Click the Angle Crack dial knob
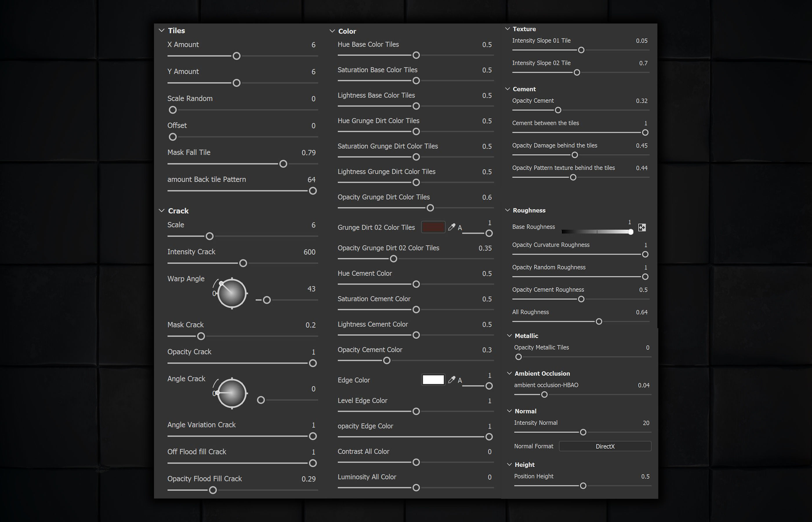812x522 pixels. (x=232, y=393)
